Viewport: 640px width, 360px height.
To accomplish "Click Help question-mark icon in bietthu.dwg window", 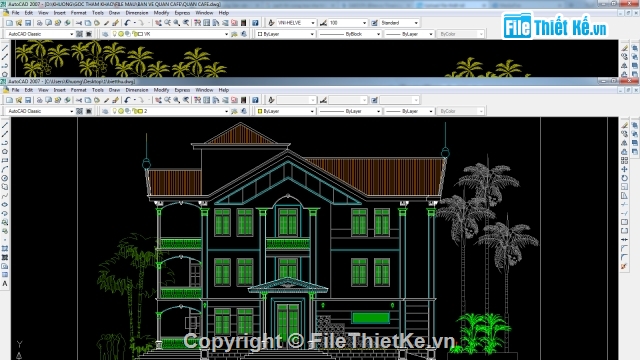I will point(255,100).
